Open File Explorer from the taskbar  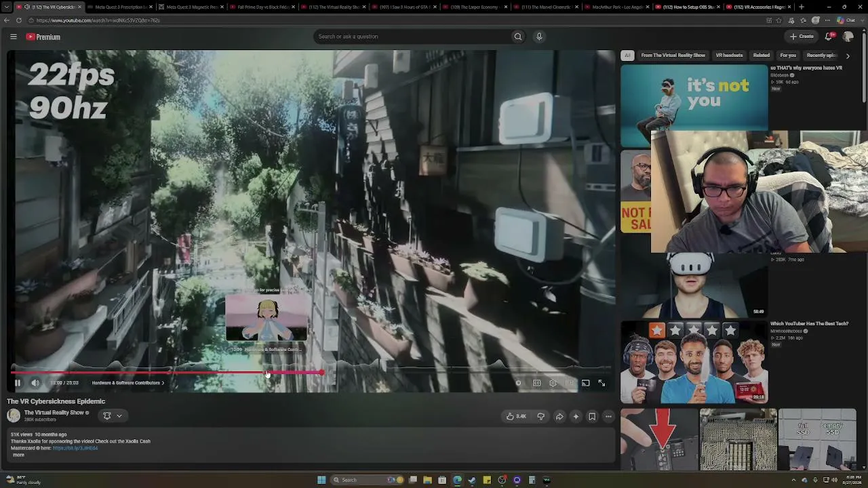coord(427,480)
